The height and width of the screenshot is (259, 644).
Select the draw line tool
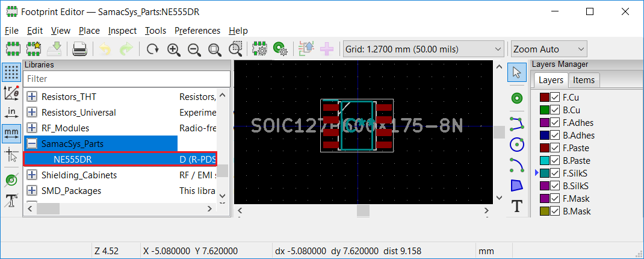pos(516,123)
